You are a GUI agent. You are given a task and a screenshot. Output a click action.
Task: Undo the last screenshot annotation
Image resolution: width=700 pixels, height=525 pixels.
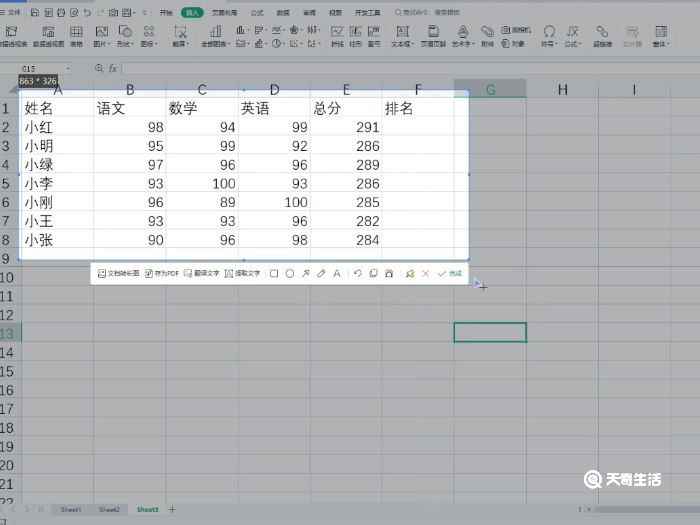357,273
